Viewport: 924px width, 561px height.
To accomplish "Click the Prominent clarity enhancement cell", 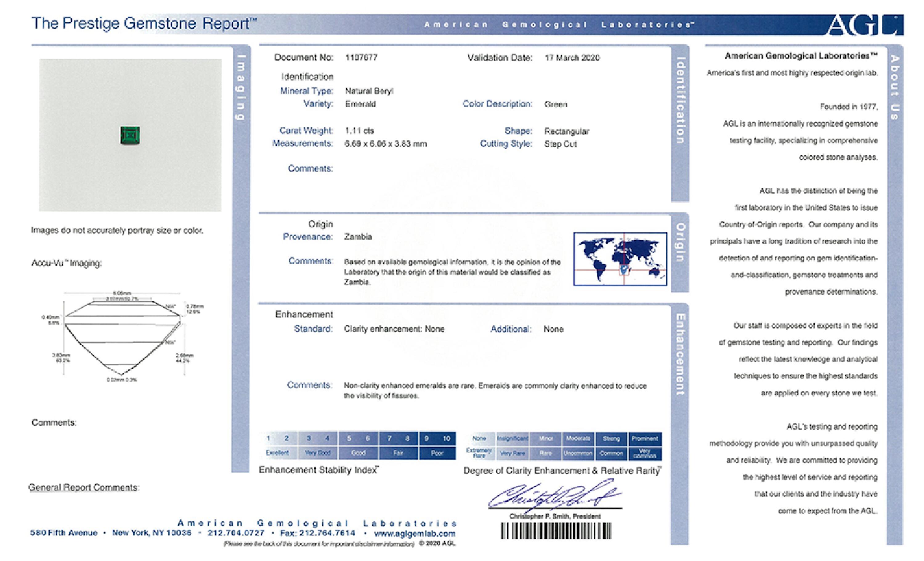I will click(x=645, y=438).
